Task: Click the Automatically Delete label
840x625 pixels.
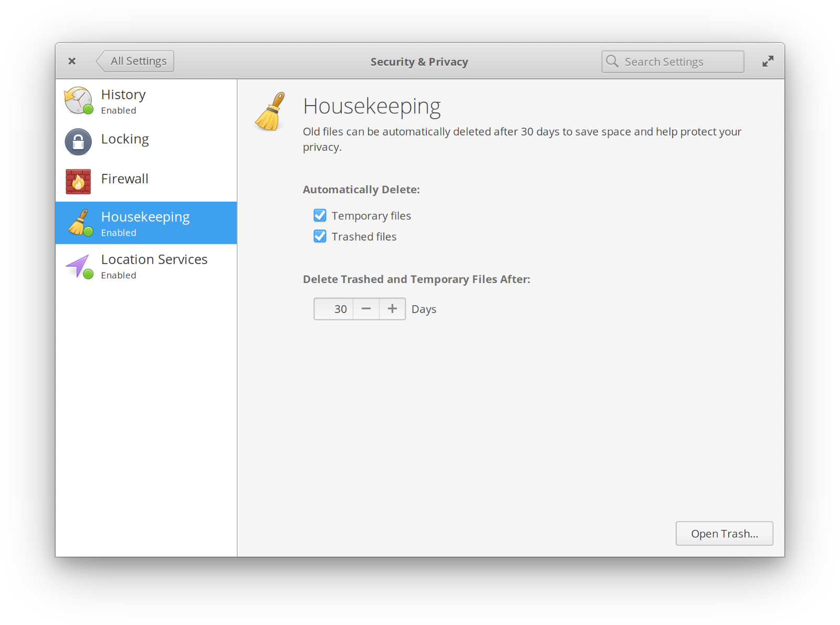Action: [361, 190]
